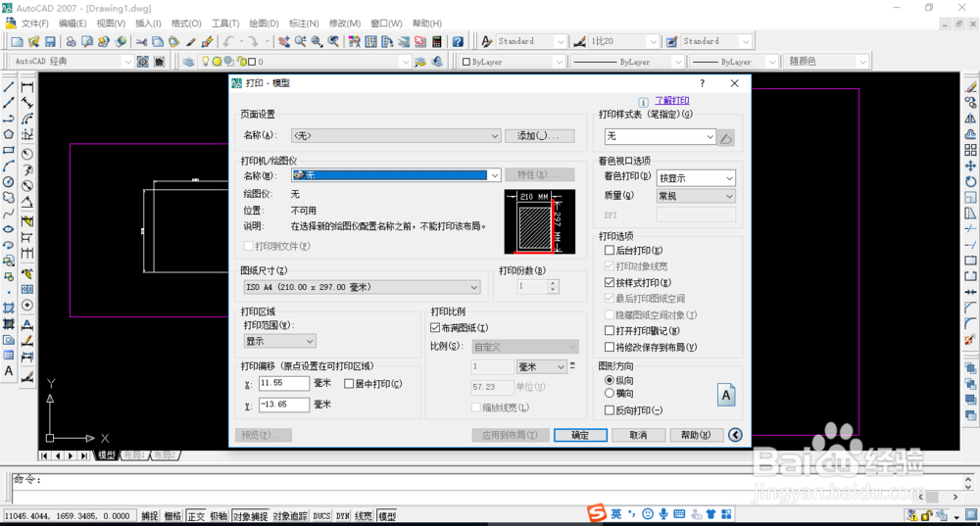Select the Line draw tool
Screen dimensions: 980x526
(x=9, y=87)
